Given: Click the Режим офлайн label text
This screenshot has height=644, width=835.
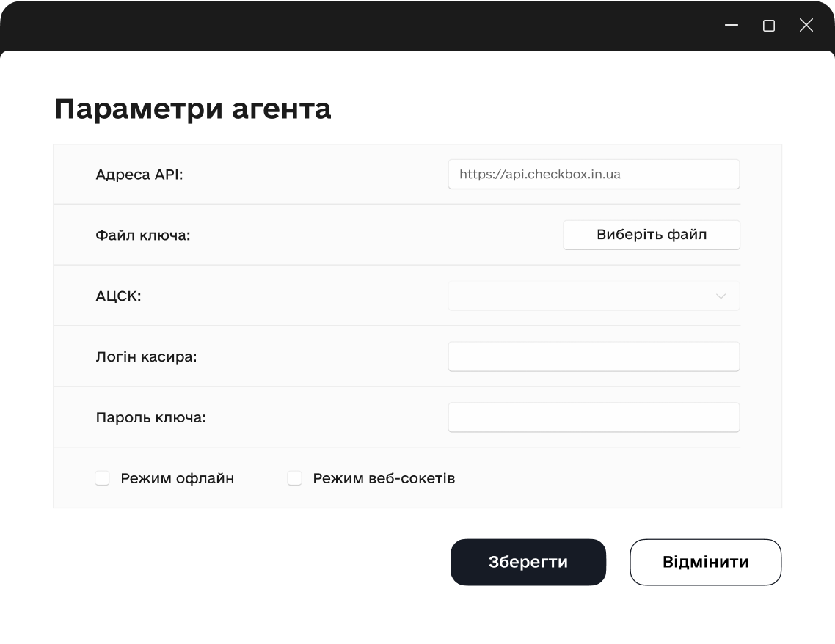Looking at the screenshot, I should coord(178,478).
